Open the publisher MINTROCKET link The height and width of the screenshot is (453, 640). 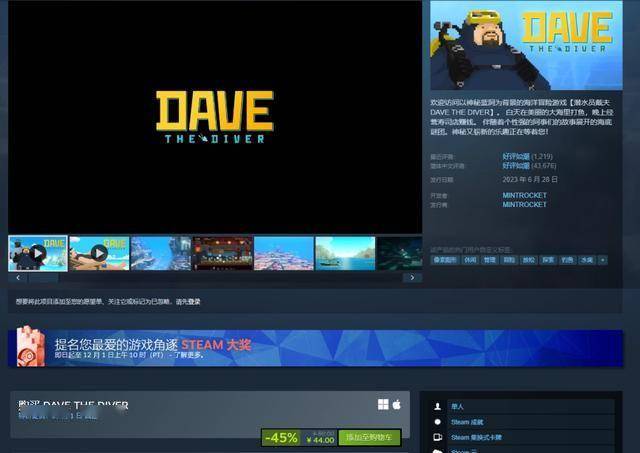[524, 204]
